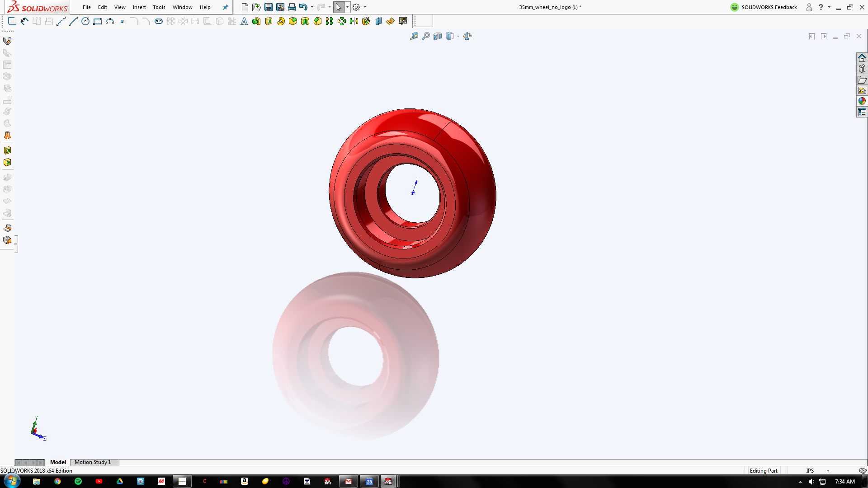Click the Print icon
Screen dimensions: 868x488
(292, 7)
